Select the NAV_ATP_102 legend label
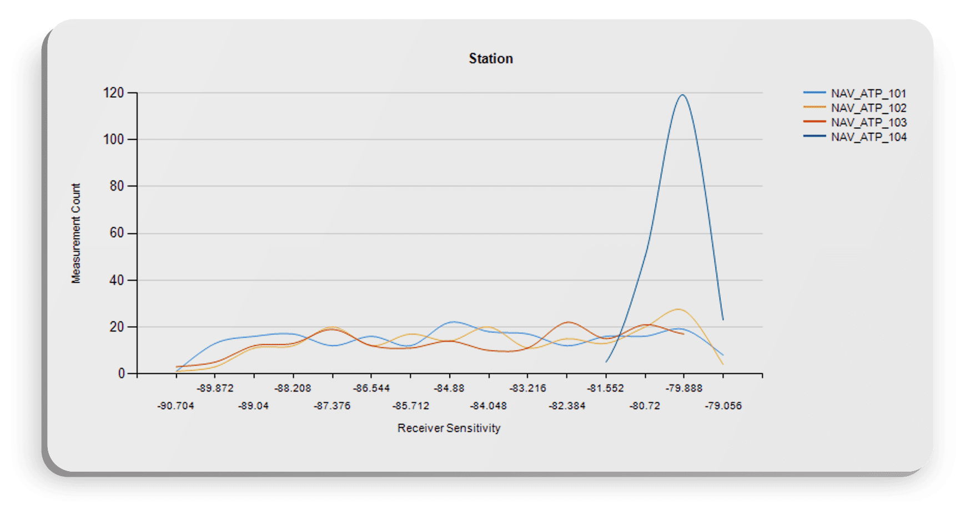Image resolution: width=980 pixels, height=510 pixels. tap(868, 108)
